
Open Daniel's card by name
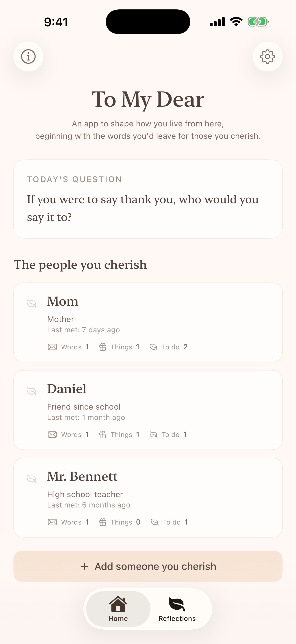(67, 389)
